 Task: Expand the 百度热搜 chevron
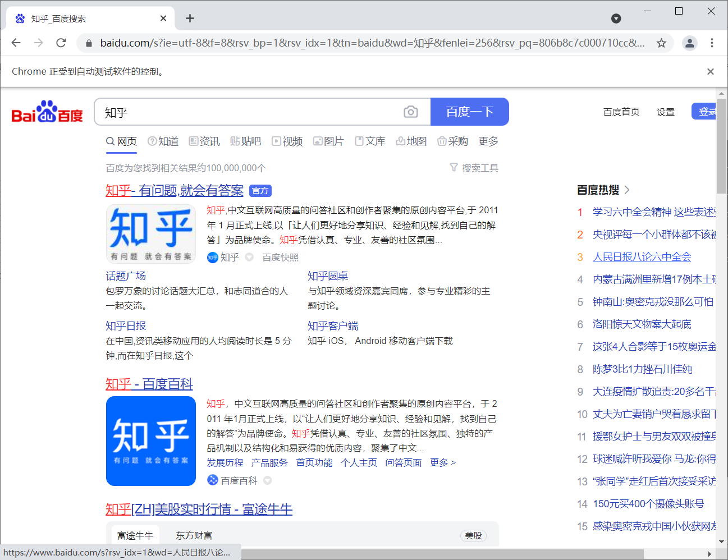[627, 190]
